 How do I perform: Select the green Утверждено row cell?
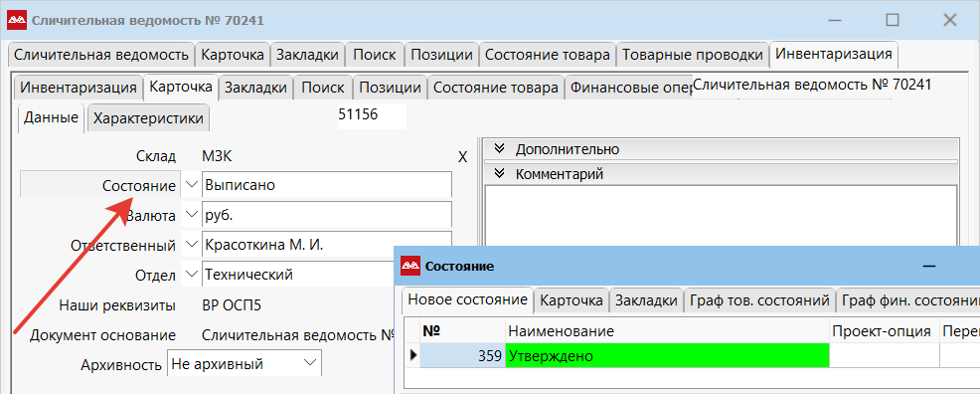tap(667, 356)
